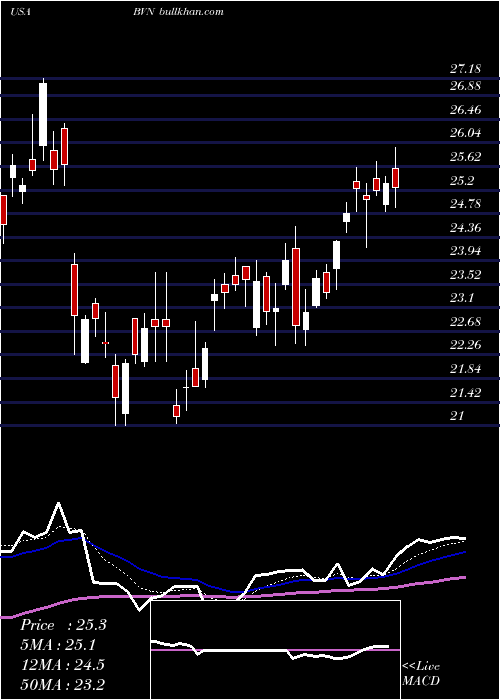This screenshot has width=500, height=700.
Task: Click the 24.78 price axis label
Action: (465, 204)
